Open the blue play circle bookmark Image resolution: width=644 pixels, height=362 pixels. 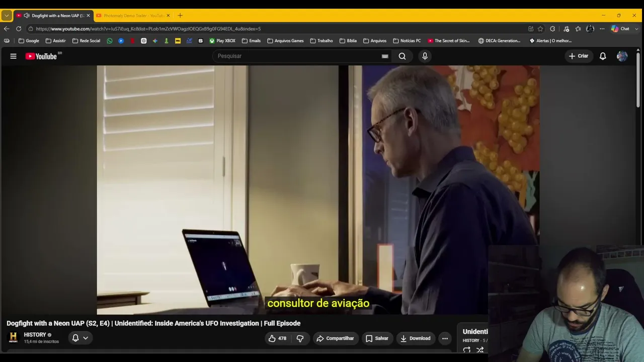tap(121, 41)
